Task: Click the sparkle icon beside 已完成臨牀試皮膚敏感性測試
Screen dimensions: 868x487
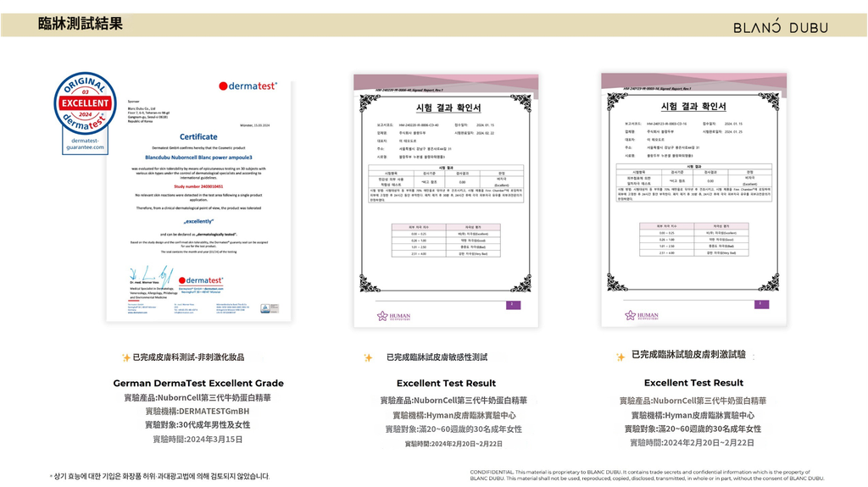Action: 368,357
